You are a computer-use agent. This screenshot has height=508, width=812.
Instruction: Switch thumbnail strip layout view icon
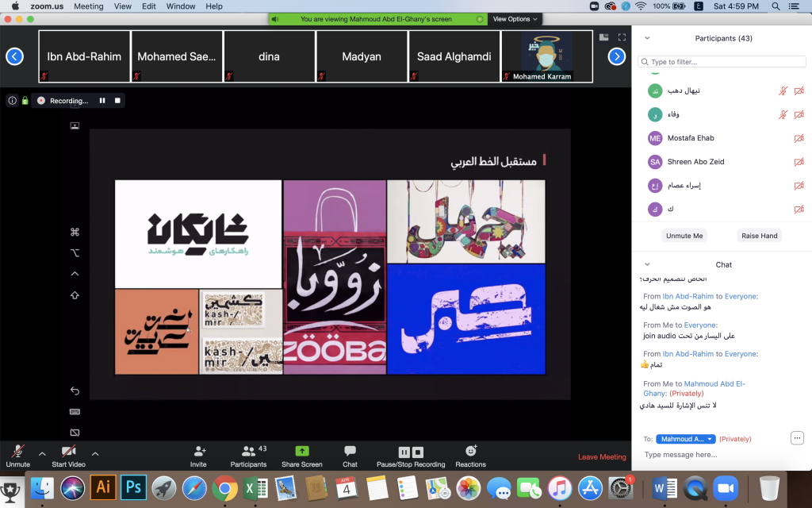point(603,37)
